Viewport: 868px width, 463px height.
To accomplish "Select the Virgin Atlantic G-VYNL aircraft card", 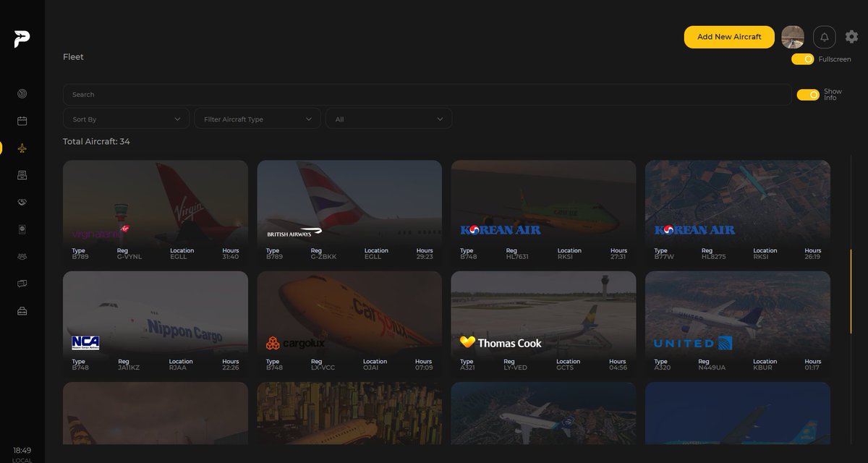I will [156, 211].
